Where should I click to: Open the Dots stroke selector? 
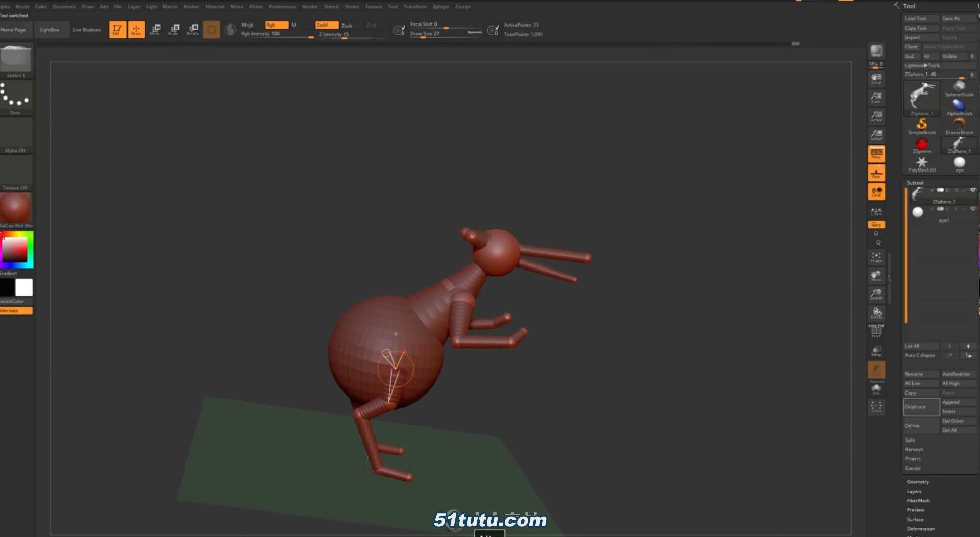pos(15,98)
